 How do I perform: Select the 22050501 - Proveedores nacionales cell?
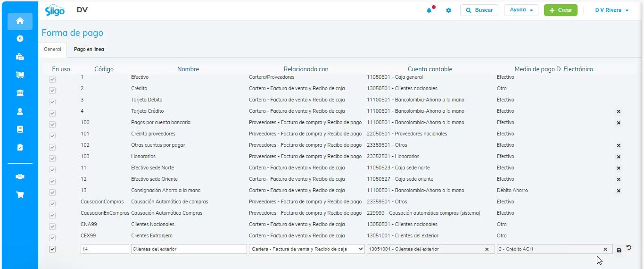tap(407, 134)
